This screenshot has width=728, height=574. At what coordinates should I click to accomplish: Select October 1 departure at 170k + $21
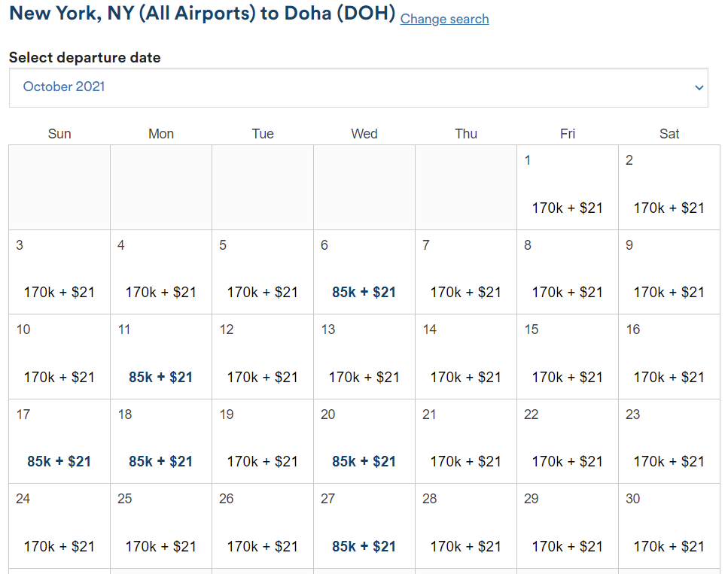click(x=567, y=187)
